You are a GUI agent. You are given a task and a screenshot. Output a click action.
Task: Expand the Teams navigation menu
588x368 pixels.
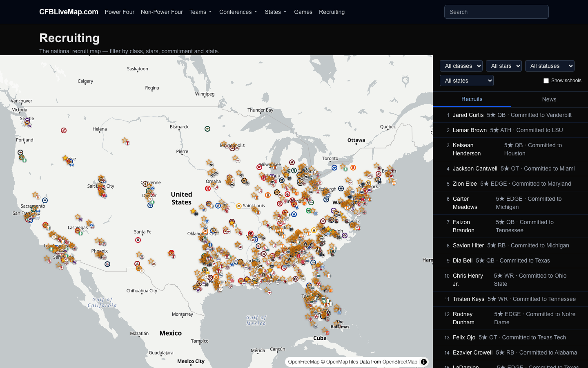(200, 12)
